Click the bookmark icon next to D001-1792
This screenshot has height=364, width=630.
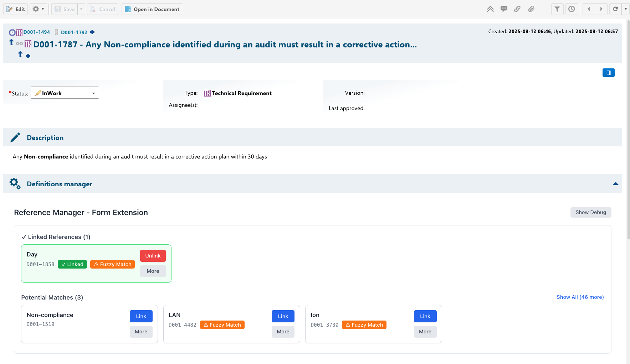coord(56,32)
